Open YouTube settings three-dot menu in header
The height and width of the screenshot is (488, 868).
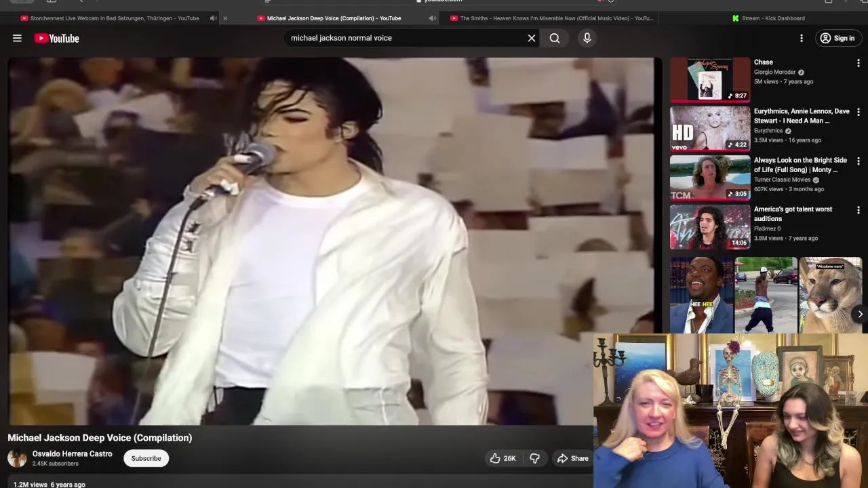(802, 39)
